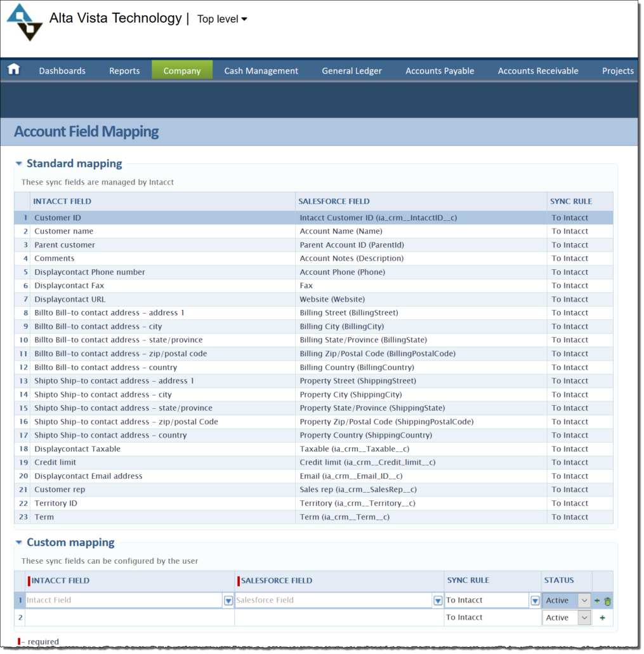Viewport: 644px width, 654px height.
Task: Select the Territory ID row
Action: [x=313, y=503]
